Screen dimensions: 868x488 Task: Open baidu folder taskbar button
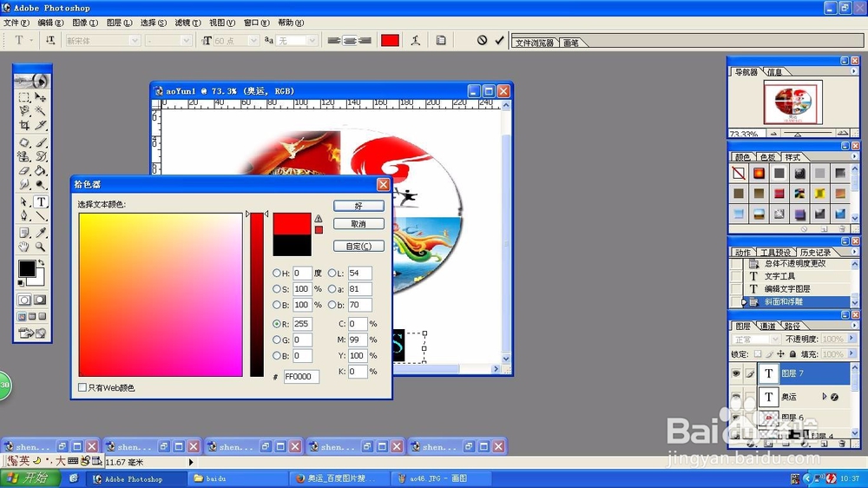[x=238, y=478]
